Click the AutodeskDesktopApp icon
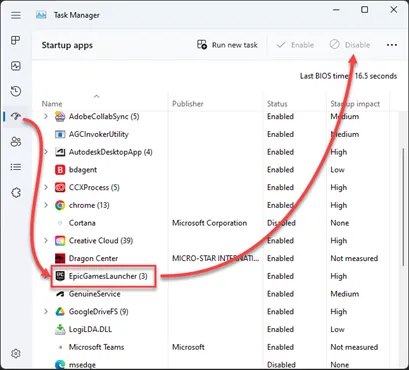This screenshot has width=409, height=370. coord(60,152)
